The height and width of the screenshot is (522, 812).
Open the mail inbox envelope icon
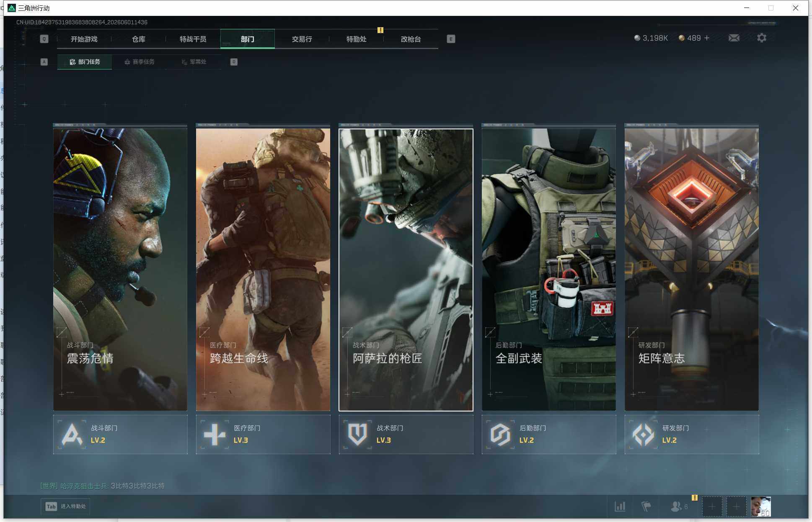click(734, 38)
